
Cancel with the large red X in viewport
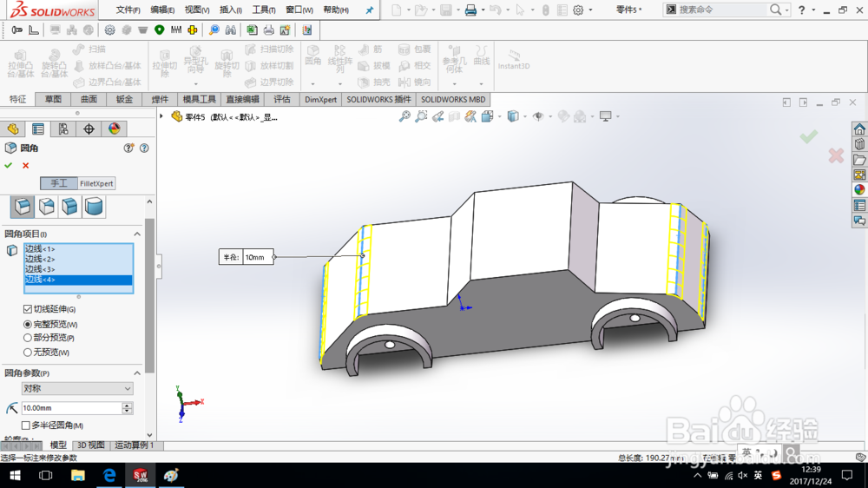[836, 155]
